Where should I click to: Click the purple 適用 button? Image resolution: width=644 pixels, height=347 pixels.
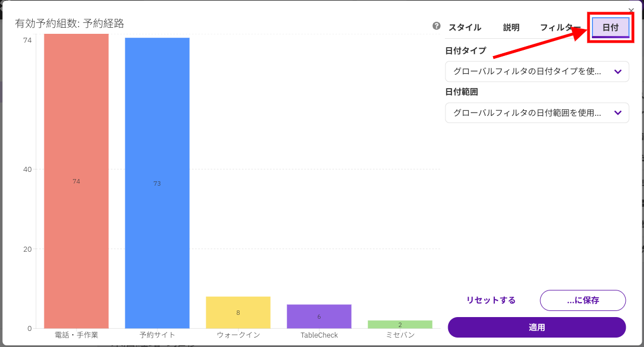coord(536,327)
